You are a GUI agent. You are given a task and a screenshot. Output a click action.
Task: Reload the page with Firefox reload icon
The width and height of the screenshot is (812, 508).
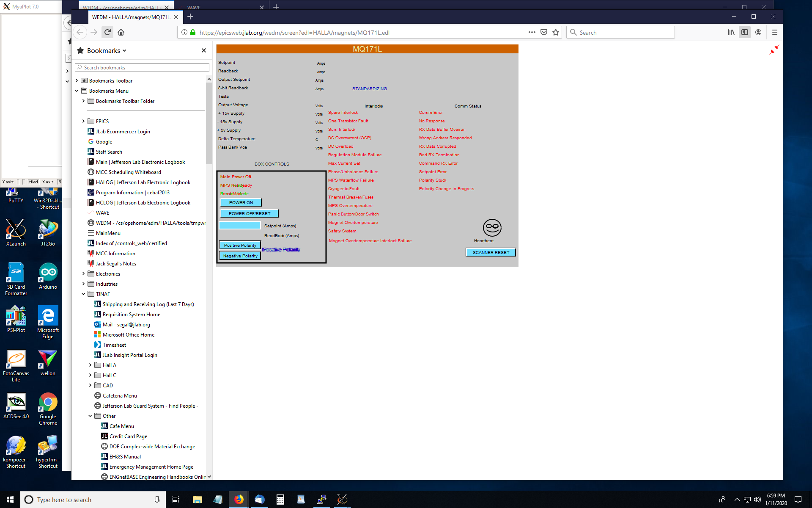click(107, 32)
